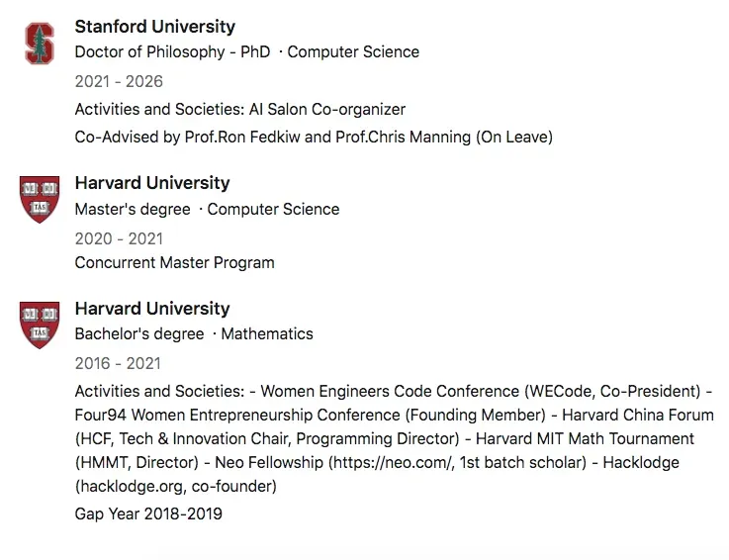Click the Stanford University tree logo
729x560 pixels.
click(40, 44)
